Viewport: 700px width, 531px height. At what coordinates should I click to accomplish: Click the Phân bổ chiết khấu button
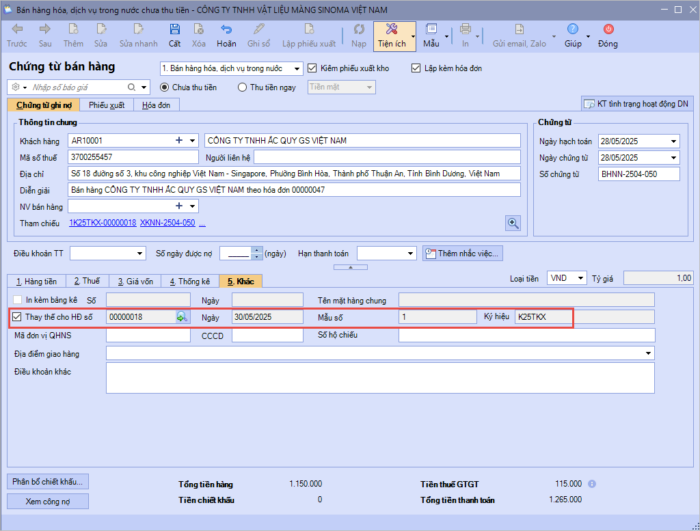click(48, 481)
